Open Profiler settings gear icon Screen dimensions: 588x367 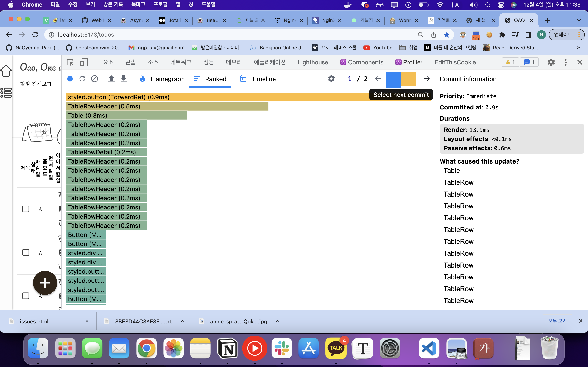(x=331, y=79)
